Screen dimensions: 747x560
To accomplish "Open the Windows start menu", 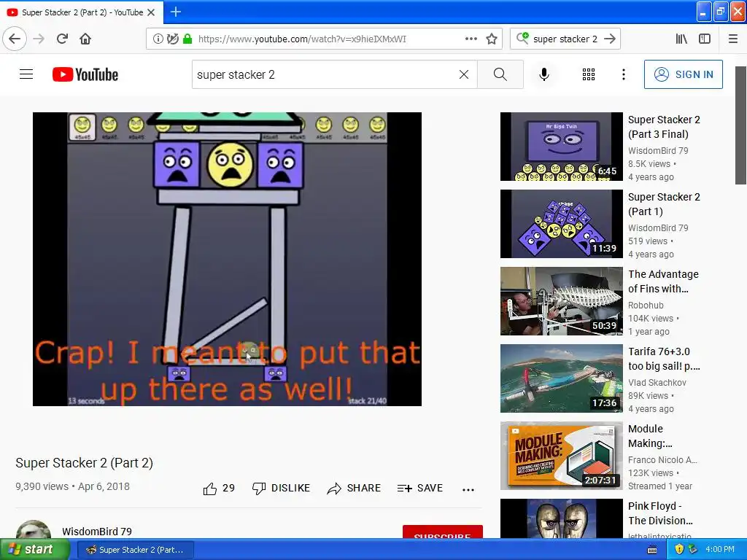I will pyautogui.click(x=34, y=550).
